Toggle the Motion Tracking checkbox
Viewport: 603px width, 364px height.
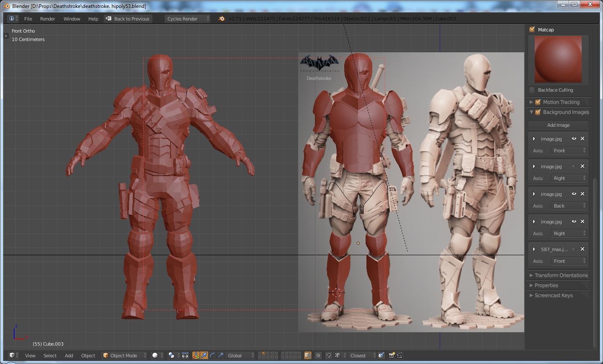click(x=538, y=102)
